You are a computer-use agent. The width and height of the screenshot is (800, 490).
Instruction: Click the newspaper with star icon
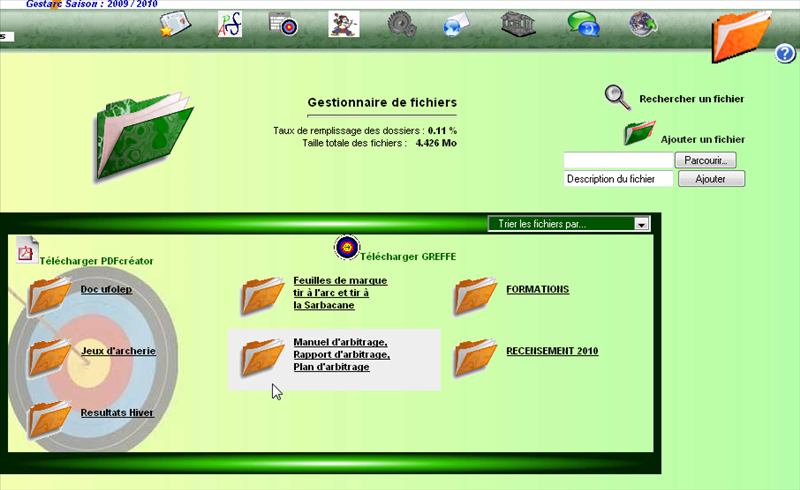point(175,25)
